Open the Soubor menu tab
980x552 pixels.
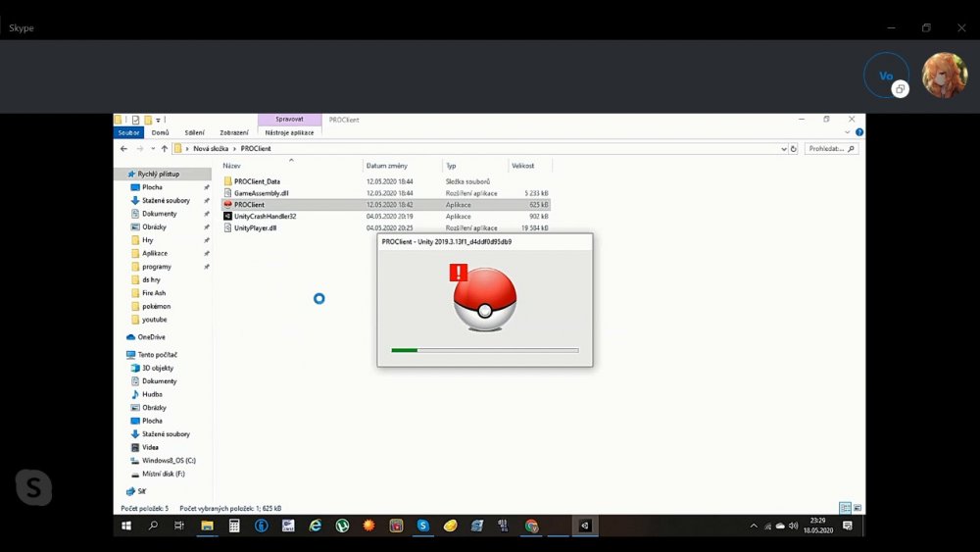click(x=129, y=132)
